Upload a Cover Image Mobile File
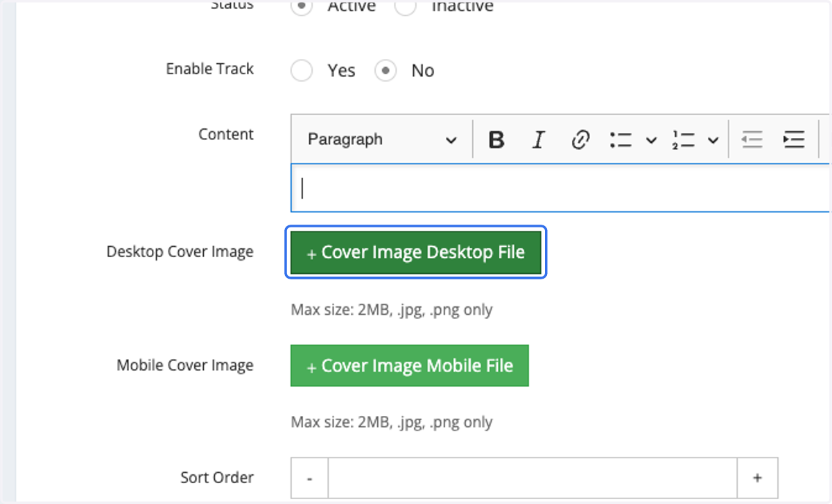Screen dimensions: 832x504 click(x=410, y=365)
